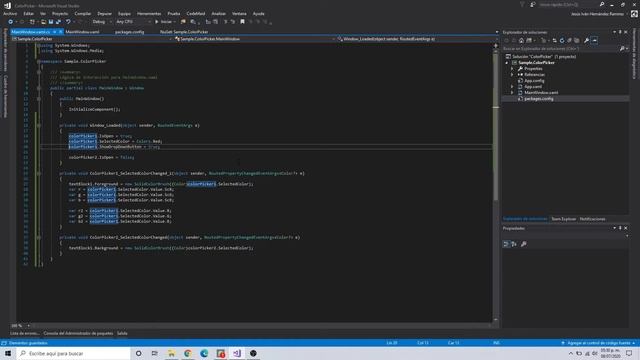Click the Open File toolbar icon
This screenshot has height=360, width=640.
pyautogui.click(x=43, y=22)
